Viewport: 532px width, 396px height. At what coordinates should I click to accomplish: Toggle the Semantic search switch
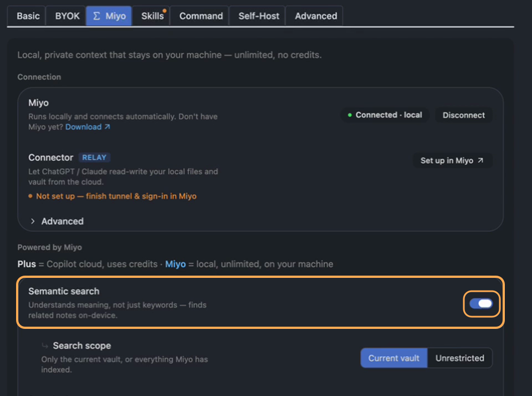point(481,303)
